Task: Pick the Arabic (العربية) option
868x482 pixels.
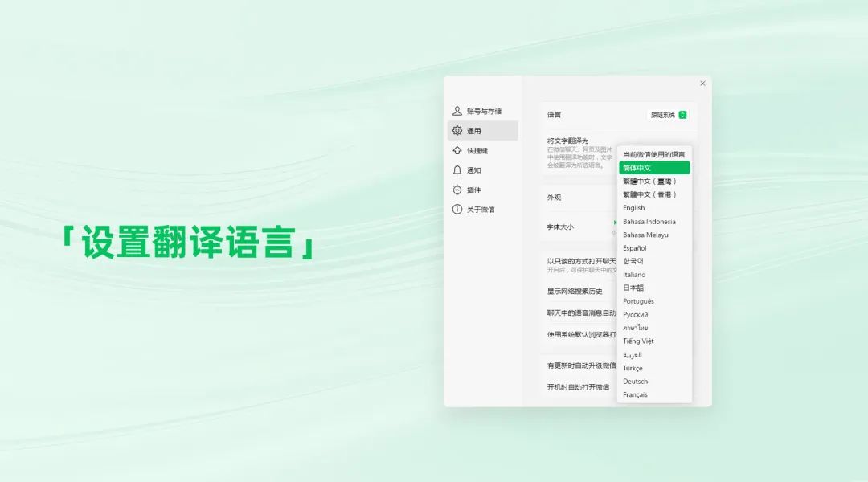Action: click(x=653, y=355)
